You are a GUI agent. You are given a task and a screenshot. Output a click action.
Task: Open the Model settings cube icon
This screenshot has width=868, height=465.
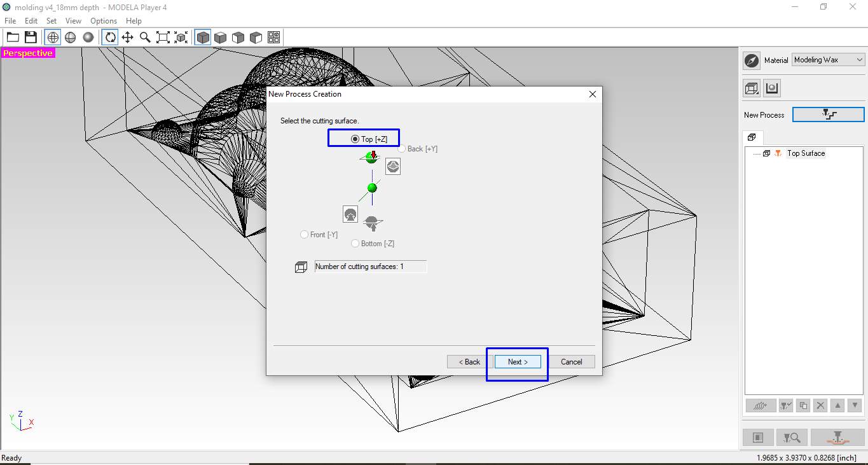click(x=752, y=88)
